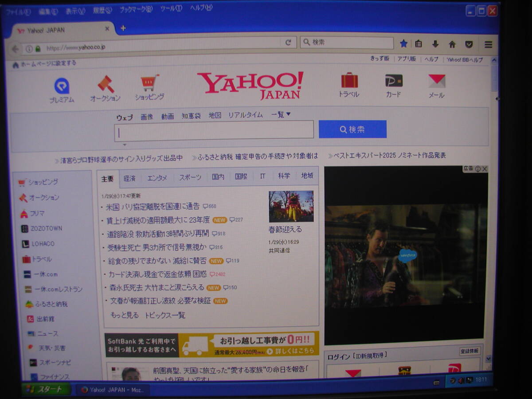Switch to the 科学 news tab
The width and height of the screenshot is (532, 399).
[284, 176]
